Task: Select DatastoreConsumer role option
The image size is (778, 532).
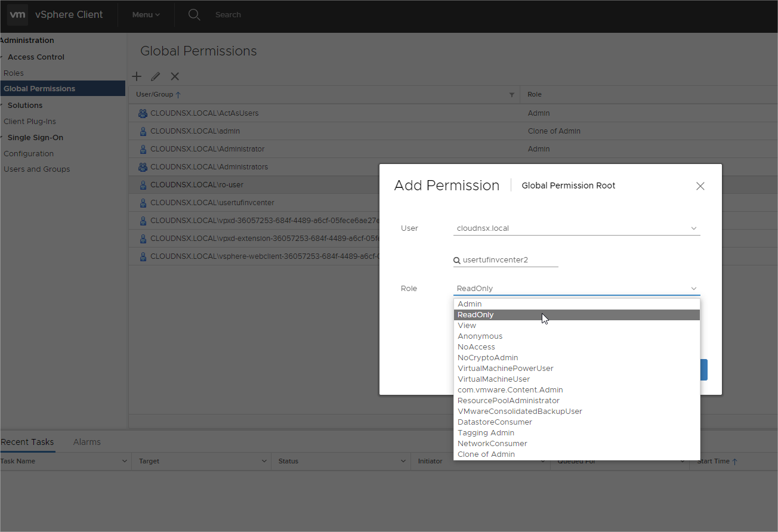Action: (577, 422)
